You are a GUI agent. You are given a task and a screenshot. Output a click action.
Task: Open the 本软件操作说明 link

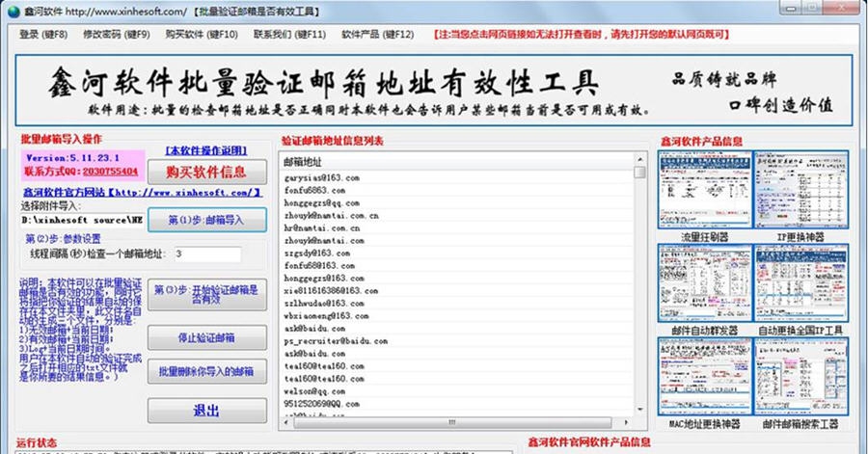point(206,150)
